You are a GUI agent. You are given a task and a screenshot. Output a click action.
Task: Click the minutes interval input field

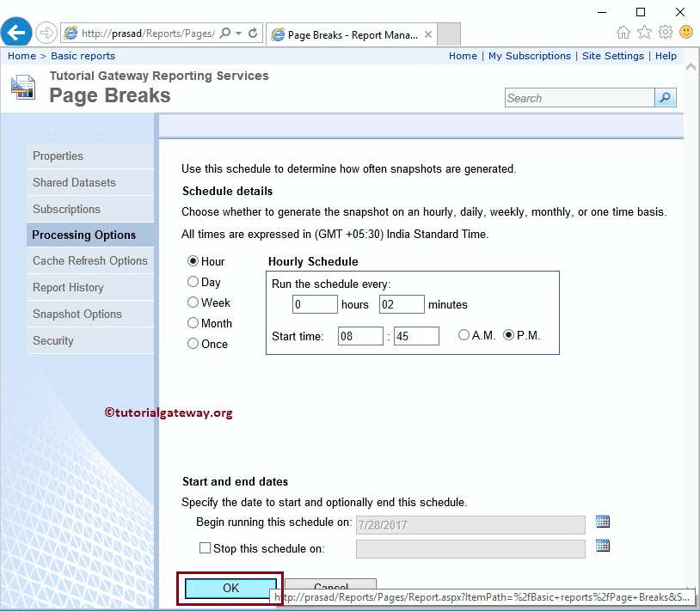402,304
